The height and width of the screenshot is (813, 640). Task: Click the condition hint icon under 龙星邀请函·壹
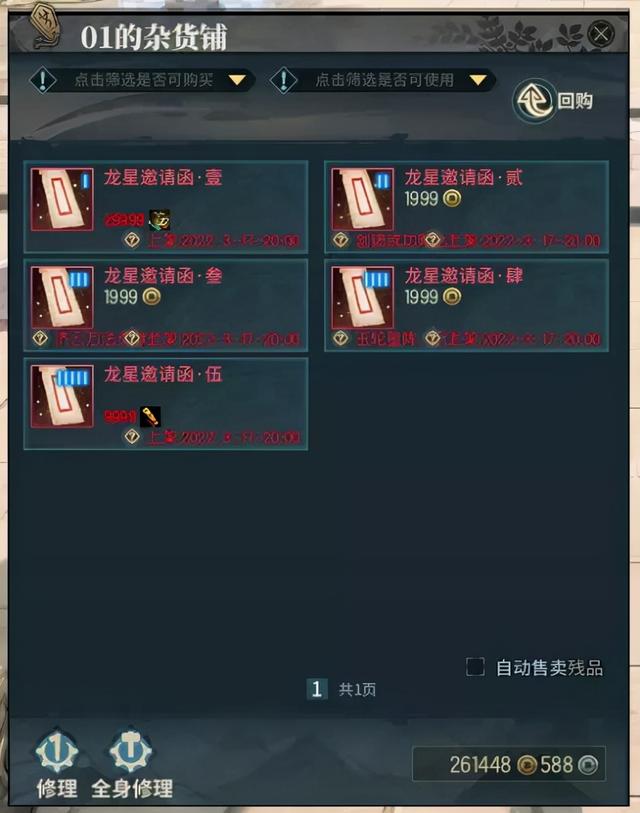(132, 240)
